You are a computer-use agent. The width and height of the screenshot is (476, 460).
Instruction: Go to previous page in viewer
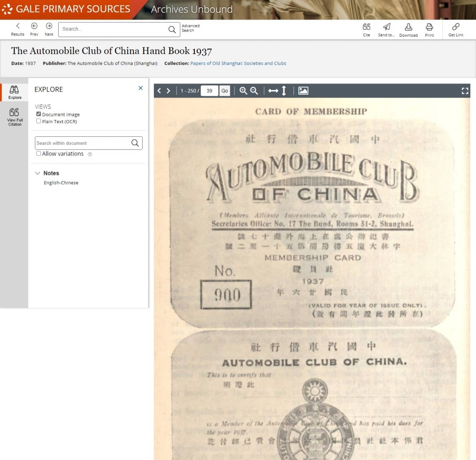tap(159, 91)
